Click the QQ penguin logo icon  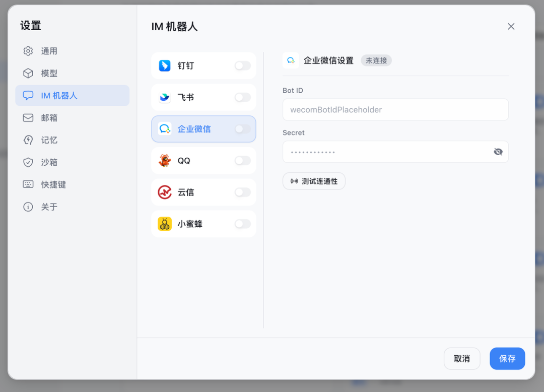[164, 161]
